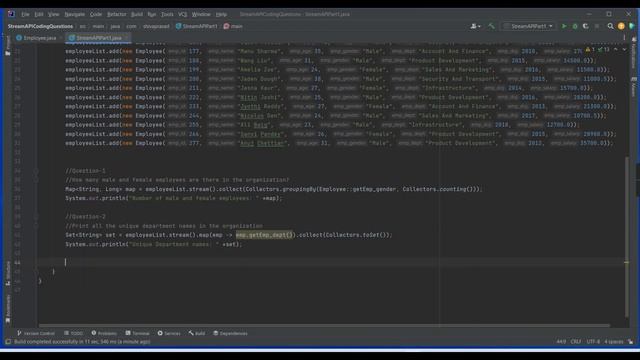Open the Help menu

[x=221, y=14]
